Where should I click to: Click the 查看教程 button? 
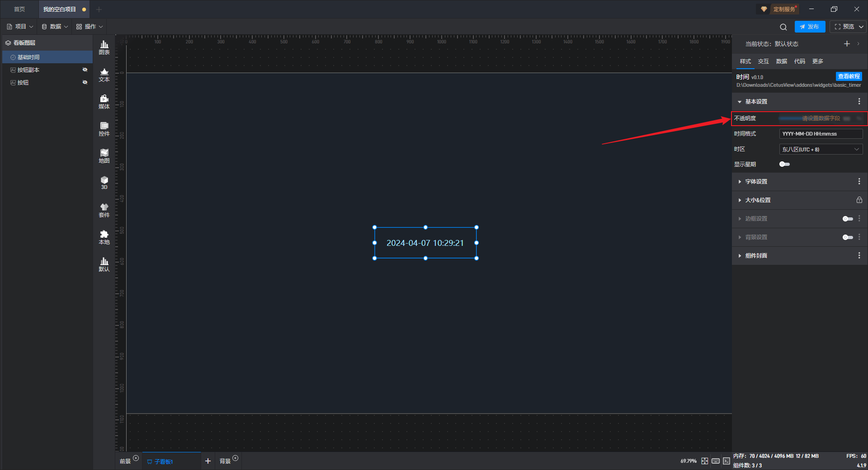coord(849,76)
